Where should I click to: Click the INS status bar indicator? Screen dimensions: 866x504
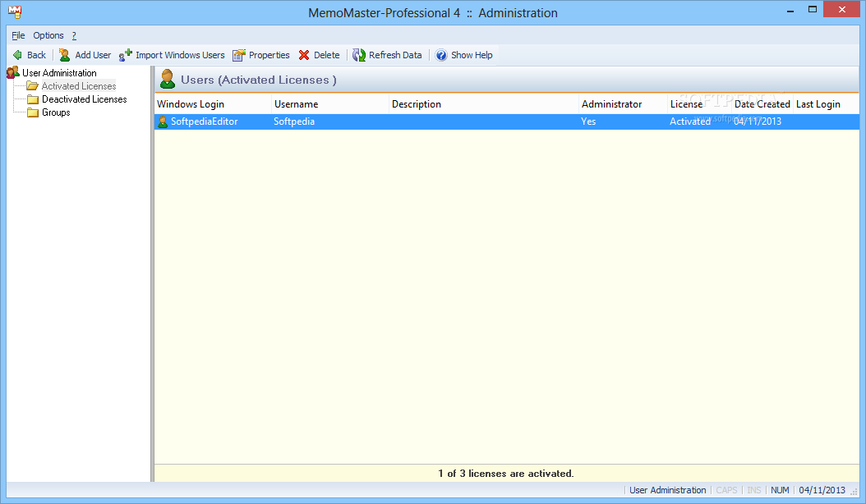(754, 490)
